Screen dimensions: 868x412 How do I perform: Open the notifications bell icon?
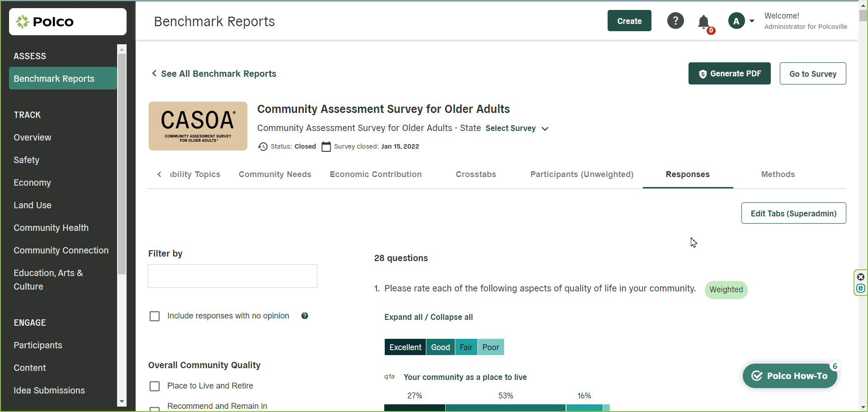[x=703, y=22]
